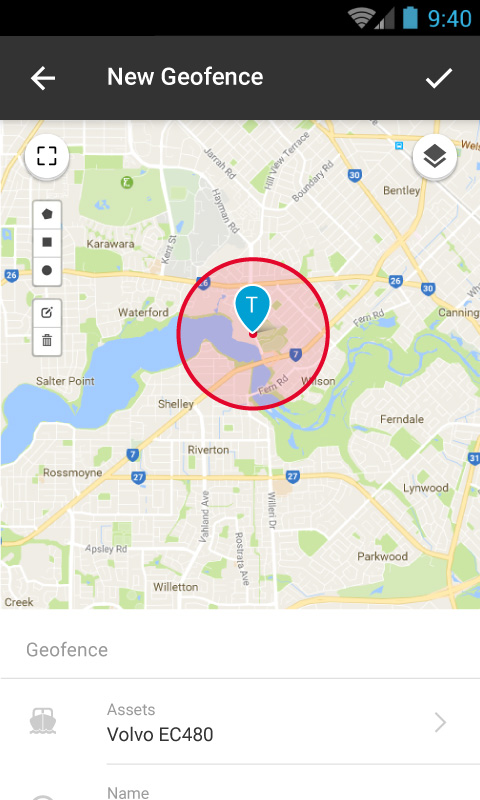The width and height of the screenshot is (480, 800).
Task: Tap the Name field label
Action: pyautogui.click(x=128, y=792)
